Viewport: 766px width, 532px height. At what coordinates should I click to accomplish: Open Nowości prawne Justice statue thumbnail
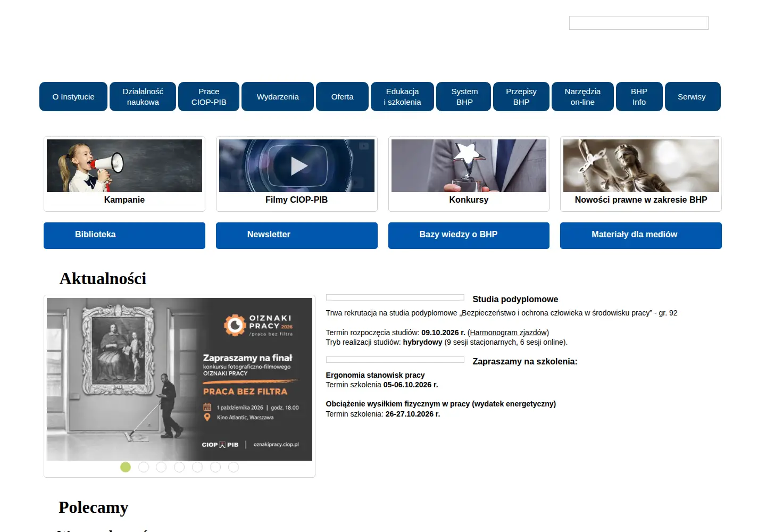[x=641, y=165]
